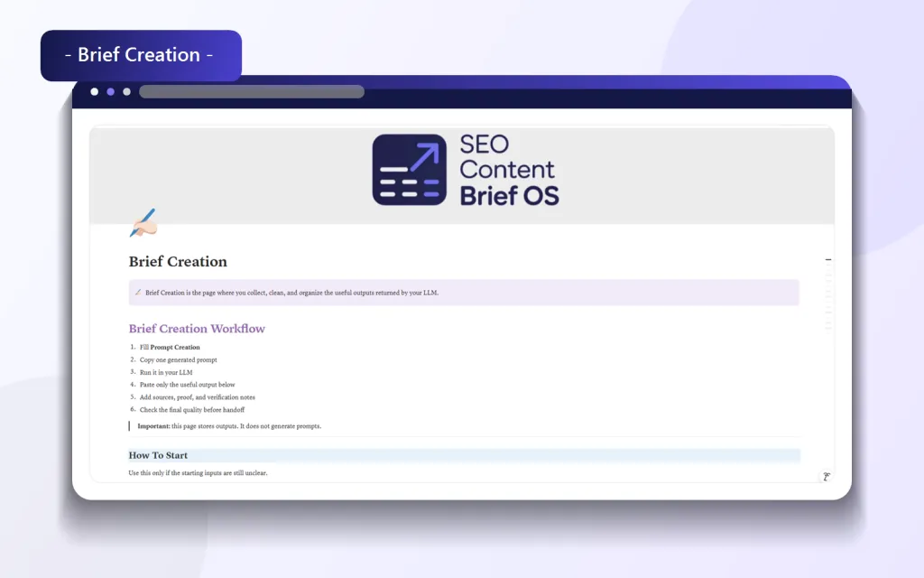Click the "- Brief Creation -" label badge
Image resolution: width=924 pixels, height=578 pixels.
pyautogui.click(x=141, y=55)
